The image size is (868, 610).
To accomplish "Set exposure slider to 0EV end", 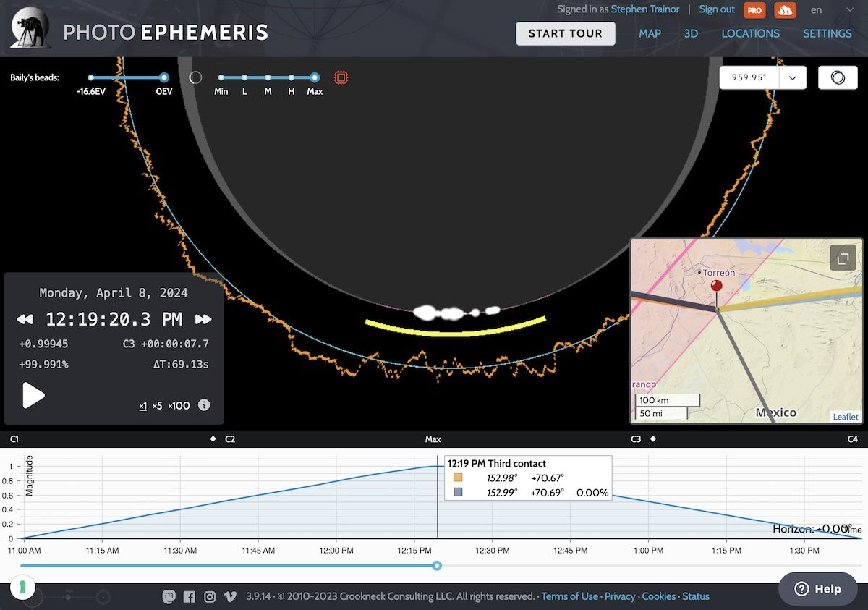I will point(164,77).
